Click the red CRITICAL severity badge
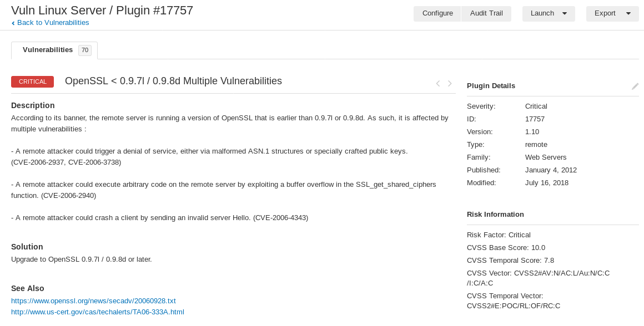Viewport: 644px width, 326px height. click(x=32, y=81)
